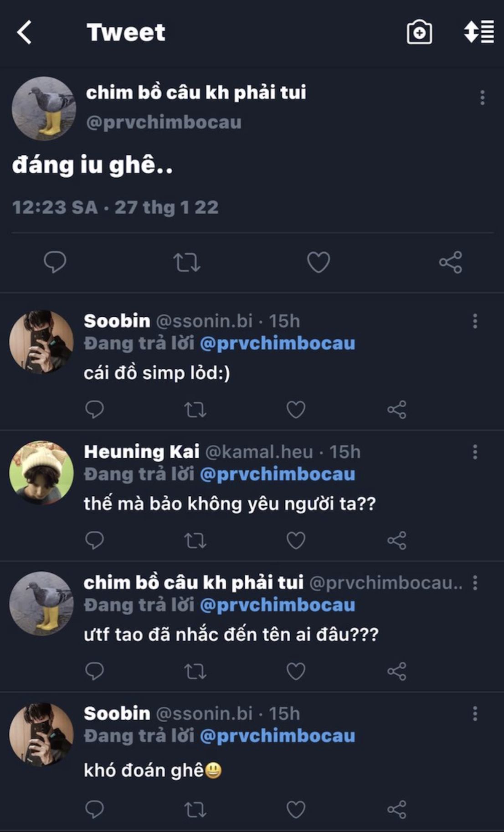View Heuning Kai's profile picture

tap(41, 472)
